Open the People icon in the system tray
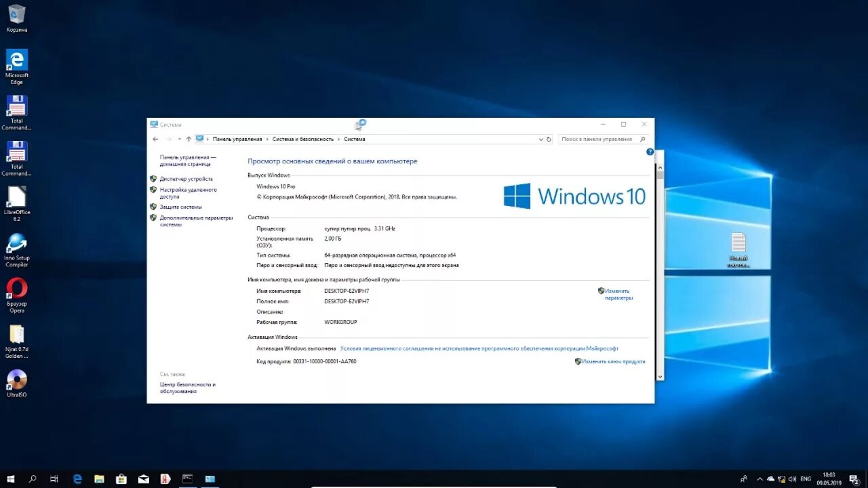 (744, 479)
